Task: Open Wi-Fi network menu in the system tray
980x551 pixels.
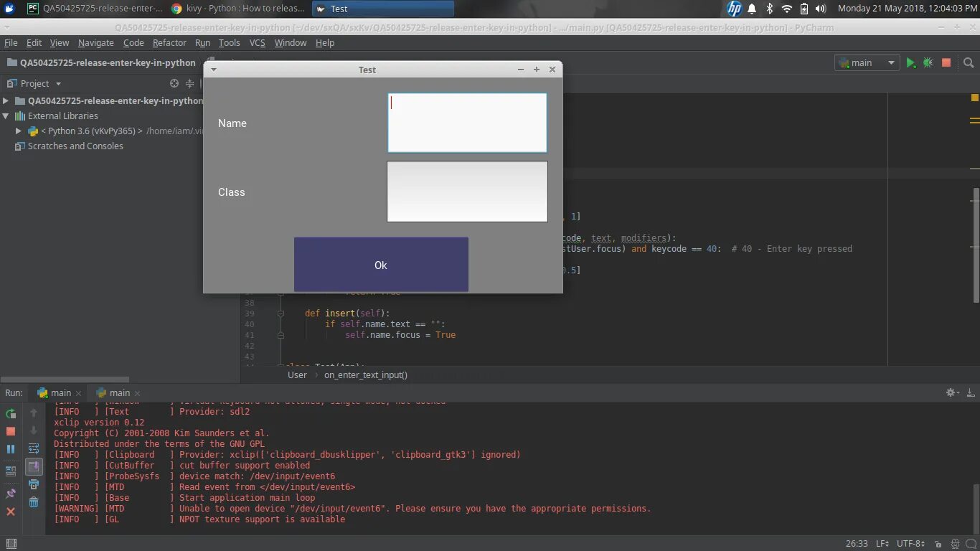Action: pos(787,9)
